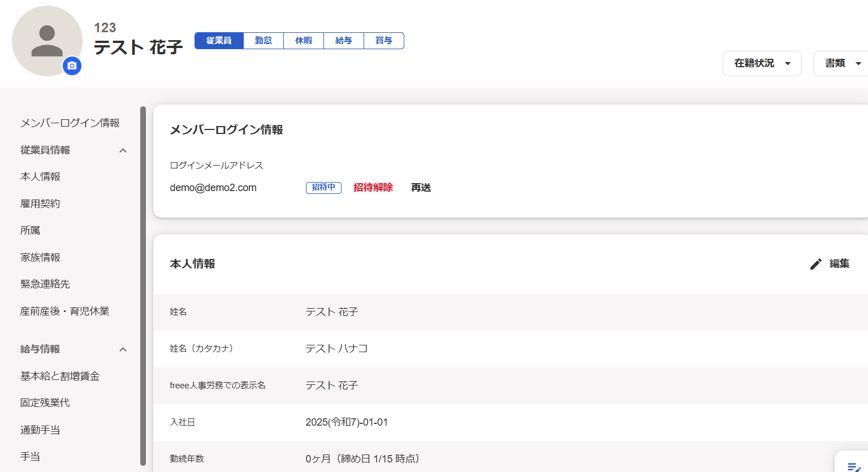868x472 pixels.
Task: Select the 賞与 tab
Action: (x=384, y=41)
